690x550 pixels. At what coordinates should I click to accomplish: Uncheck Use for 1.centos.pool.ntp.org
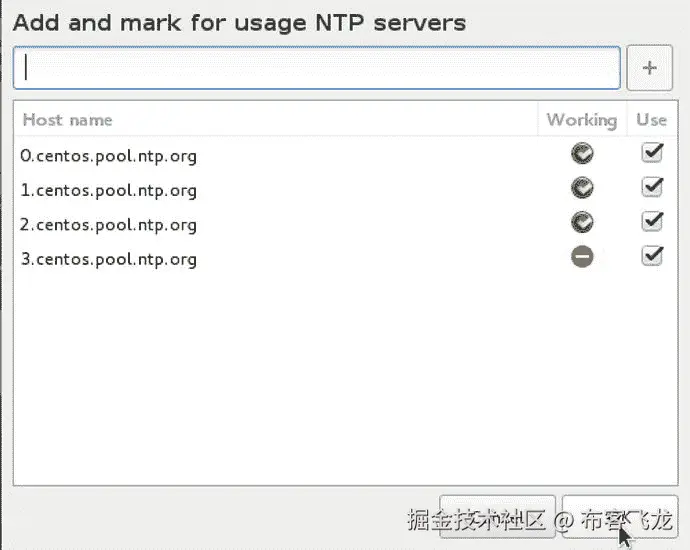click(652, 187)
